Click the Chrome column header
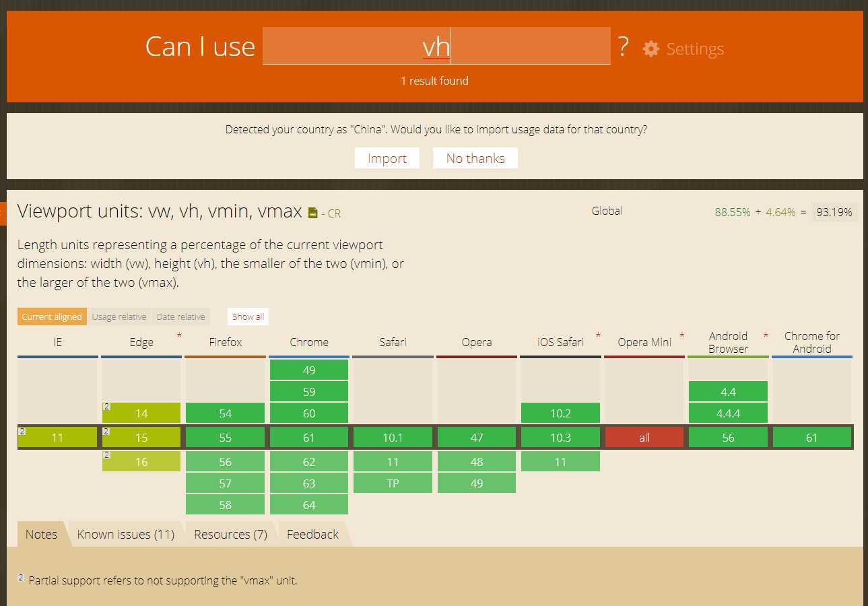Viewport: 868px width, 606px height. tap(309, 342)
